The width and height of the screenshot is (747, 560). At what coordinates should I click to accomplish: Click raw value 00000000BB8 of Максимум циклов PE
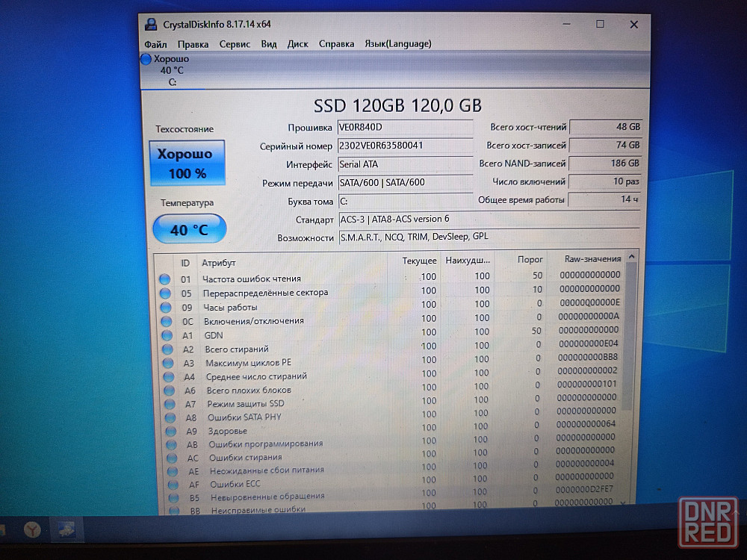(587, 357)
